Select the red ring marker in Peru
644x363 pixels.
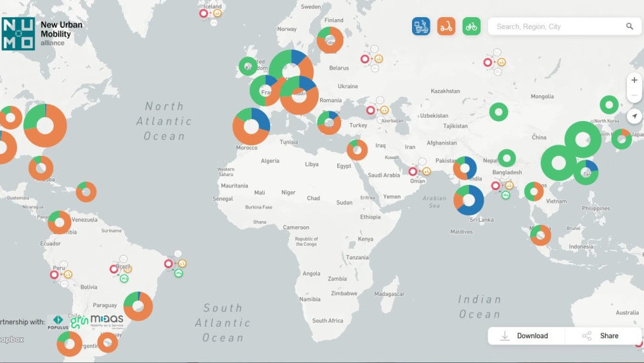55,274
